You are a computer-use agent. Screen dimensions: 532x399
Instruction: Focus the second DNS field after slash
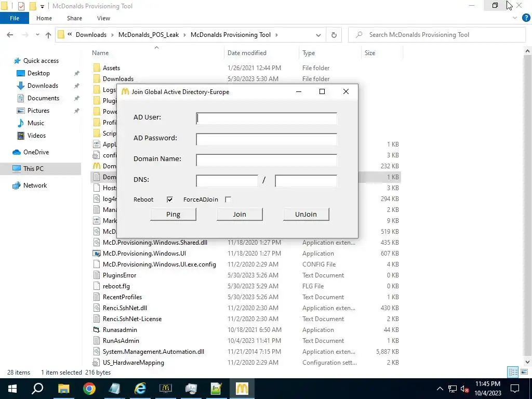305,180
